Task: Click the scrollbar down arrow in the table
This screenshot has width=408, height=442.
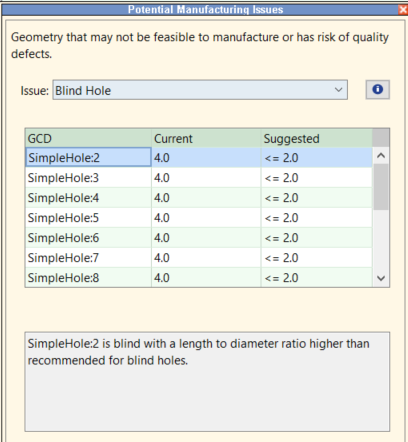Action: pyautogui.click(x=381, y=278)
